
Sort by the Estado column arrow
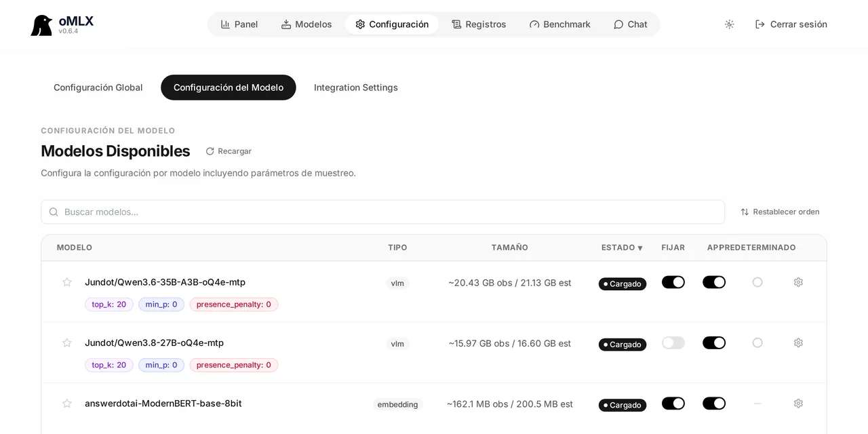639,248
